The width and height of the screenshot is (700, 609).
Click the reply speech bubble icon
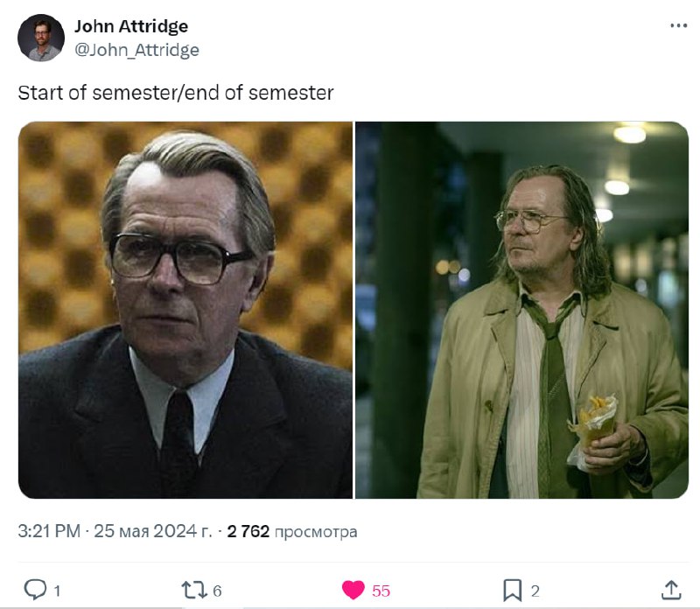click(x=35, y=590)
